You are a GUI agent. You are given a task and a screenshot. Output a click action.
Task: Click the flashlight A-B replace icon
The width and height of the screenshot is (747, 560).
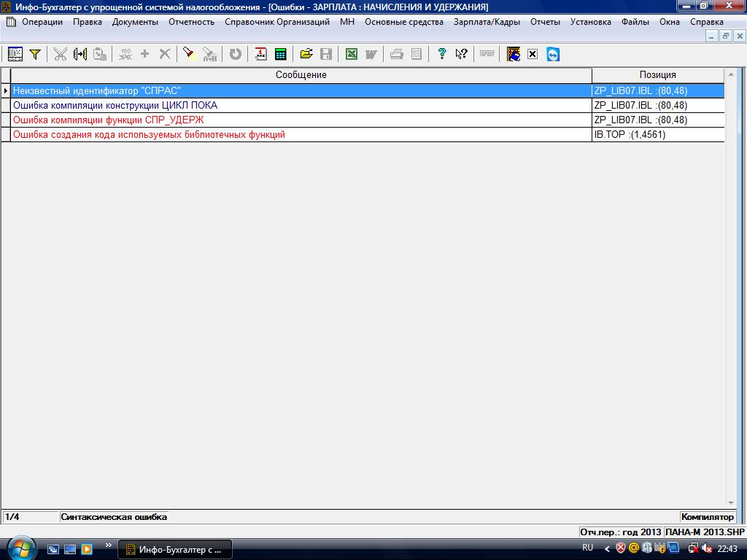pyautogui.click(x=209, y=54)
